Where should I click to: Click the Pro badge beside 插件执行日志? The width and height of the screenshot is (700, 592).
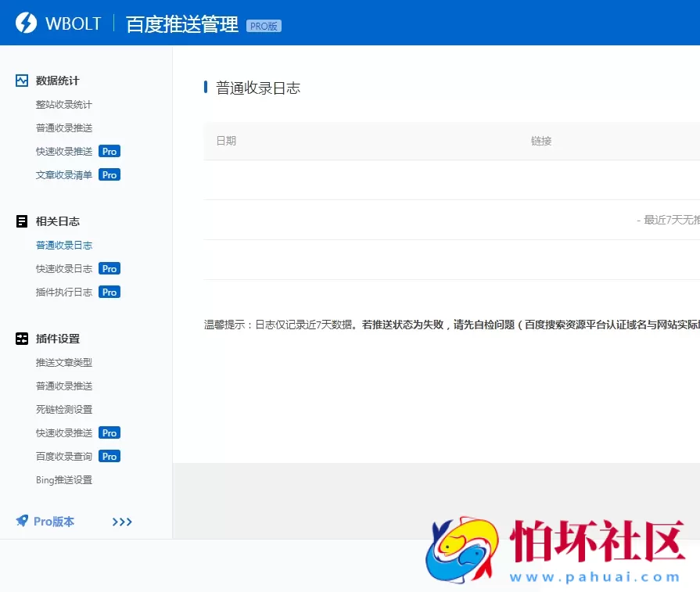click(109, 292)
